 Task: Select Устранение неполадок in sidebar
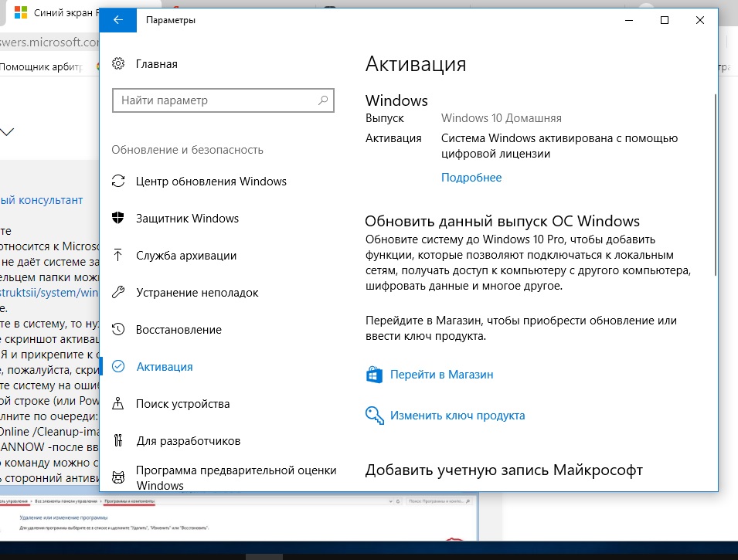coord(197,293)
